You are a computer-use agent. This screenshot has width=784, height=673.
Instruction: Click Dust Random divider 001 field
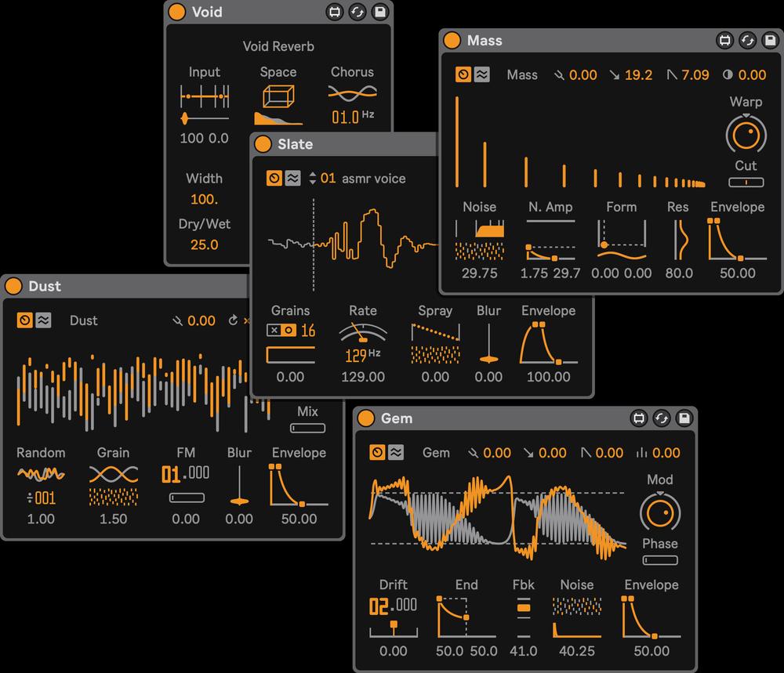point(41,498)
